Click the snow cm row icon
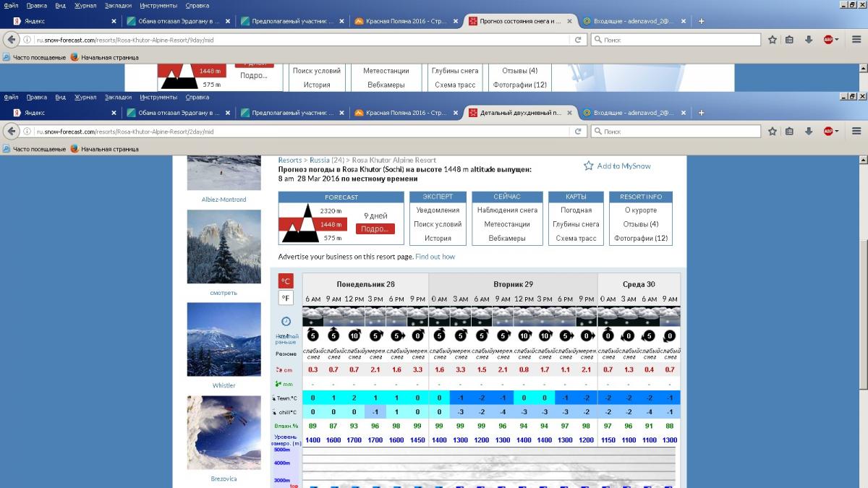This screenshot has height=488, width=868. tap(279, 369)
